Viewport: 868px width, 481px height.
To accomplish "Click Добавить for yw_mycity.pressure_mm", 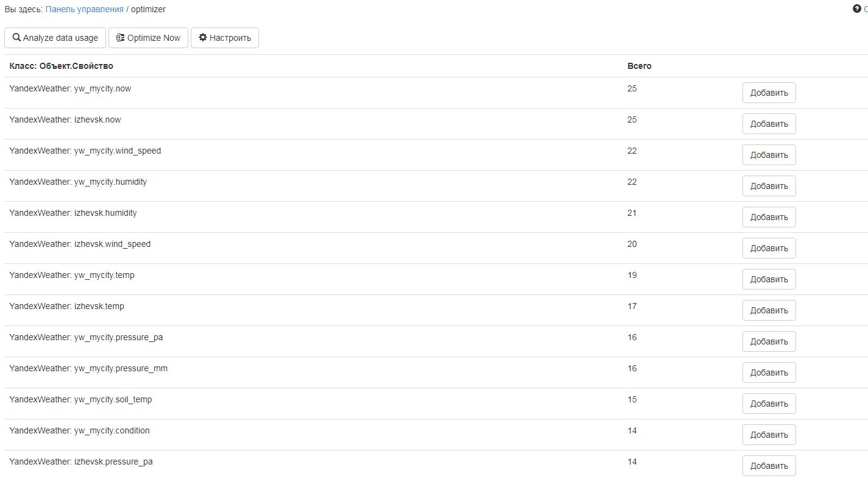I will point(769,372).
